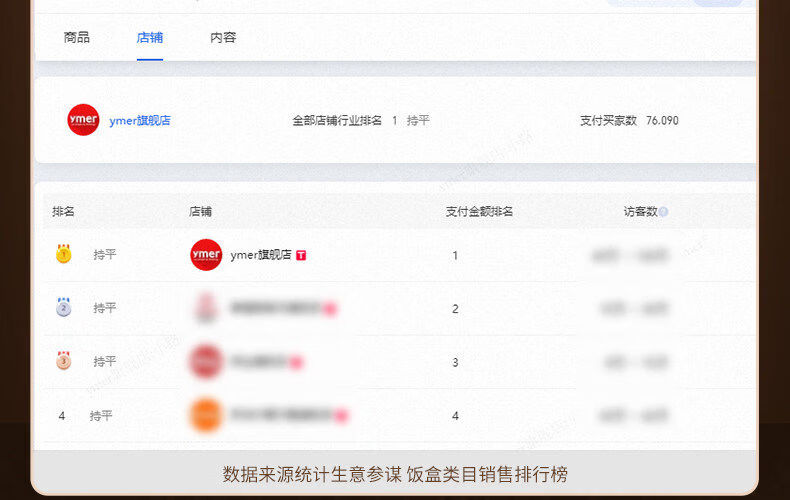Open the 内容 tab
This screenshot has width=790, height=500.
click(x=223, y=38)
